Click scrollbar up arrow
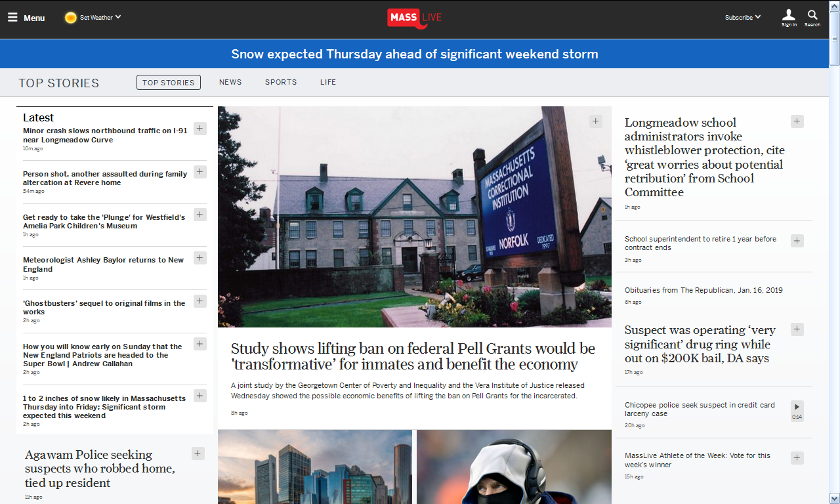 [834, 5]
